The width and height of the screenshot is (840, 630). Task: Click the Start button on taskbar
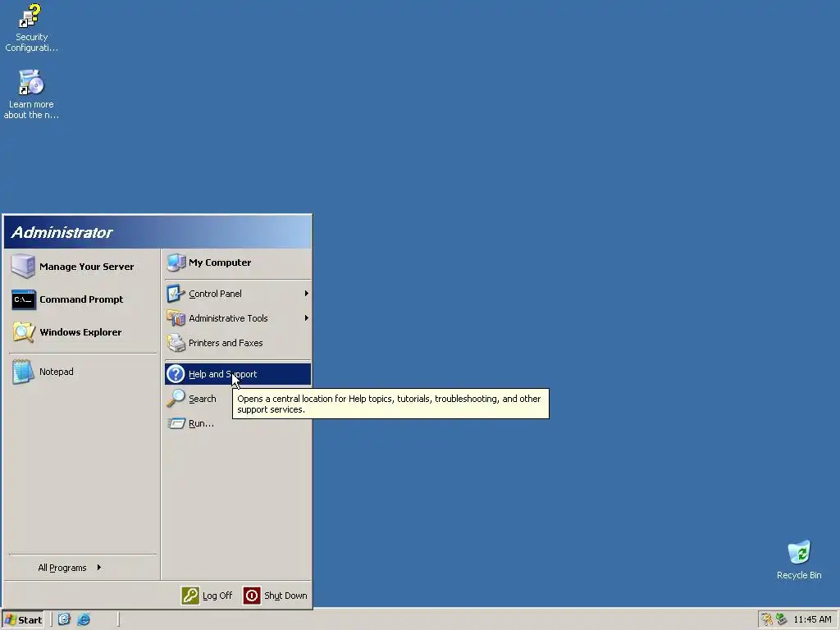pos(22,620)
